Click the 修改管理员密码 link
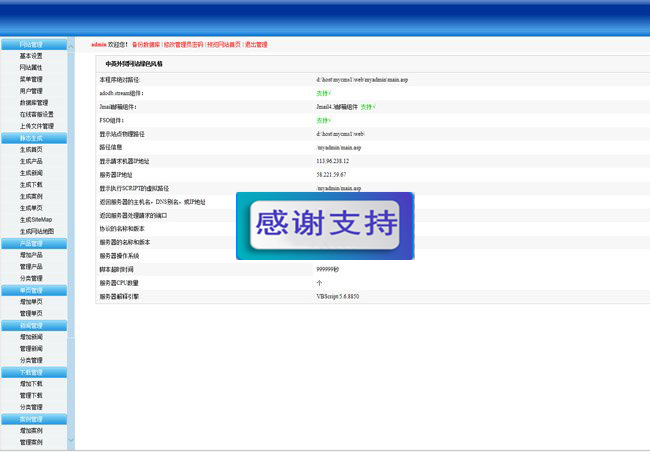 coord(184,44)
